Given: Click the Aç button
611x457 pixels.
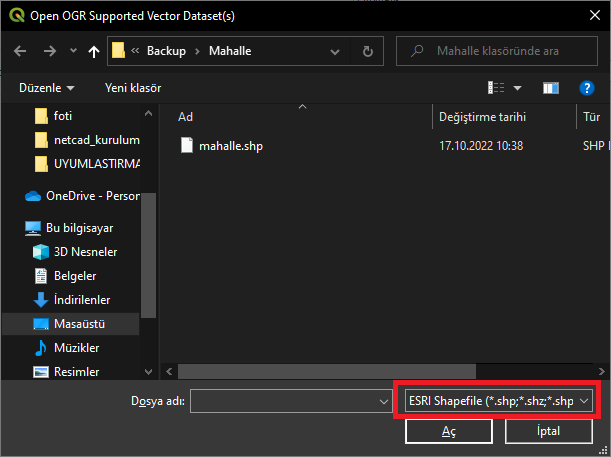Looking at the screenshot, I should (449, 431).
